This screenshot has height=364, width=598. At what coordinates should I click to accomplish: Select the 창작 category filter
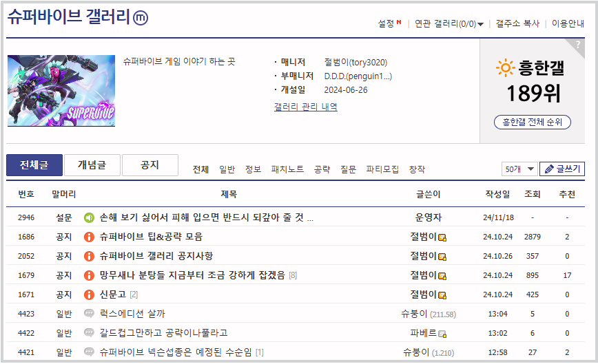coord(417,169)
